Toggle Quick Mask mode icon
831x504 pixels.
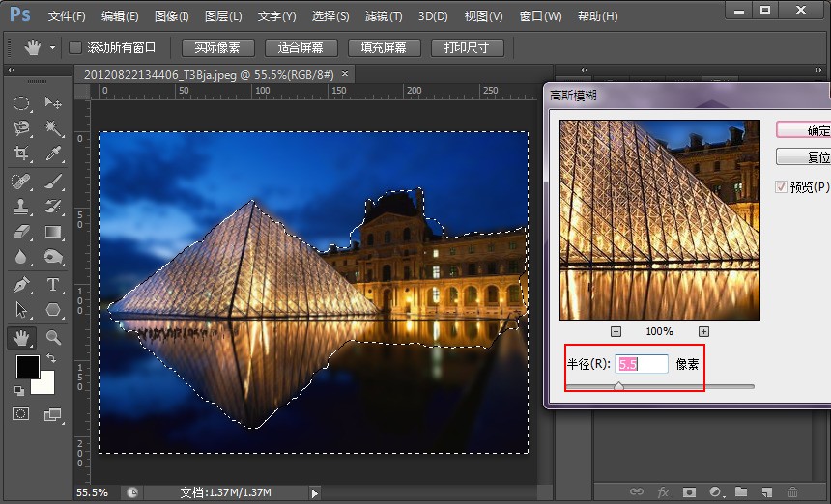[x=21, y=414]
